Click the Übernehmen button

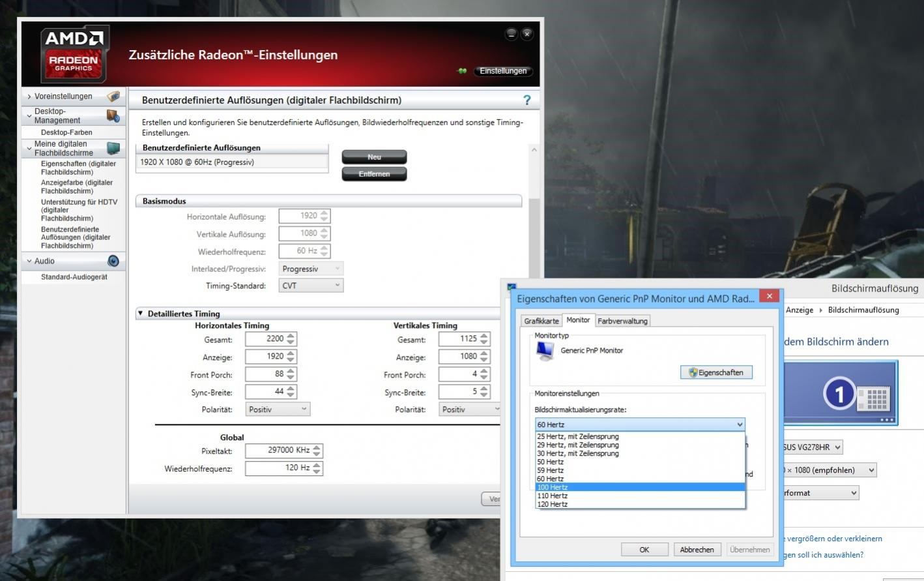tap(750, 550)
